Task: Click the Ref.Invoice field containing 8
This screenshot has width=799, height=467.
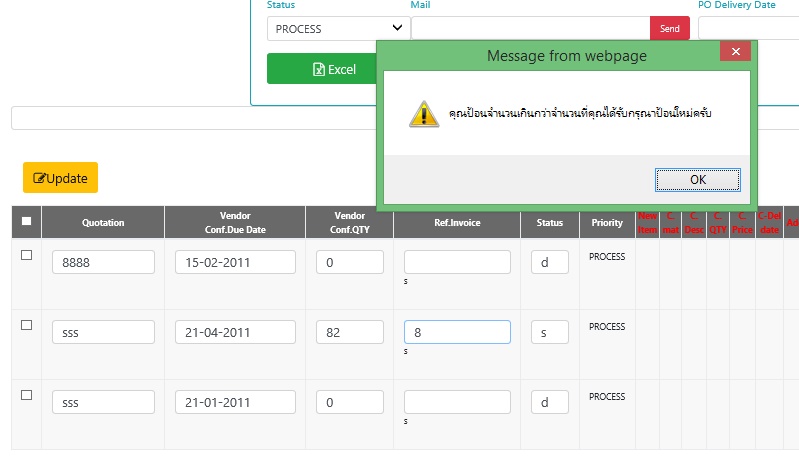Action: click(x=457, y=332)
